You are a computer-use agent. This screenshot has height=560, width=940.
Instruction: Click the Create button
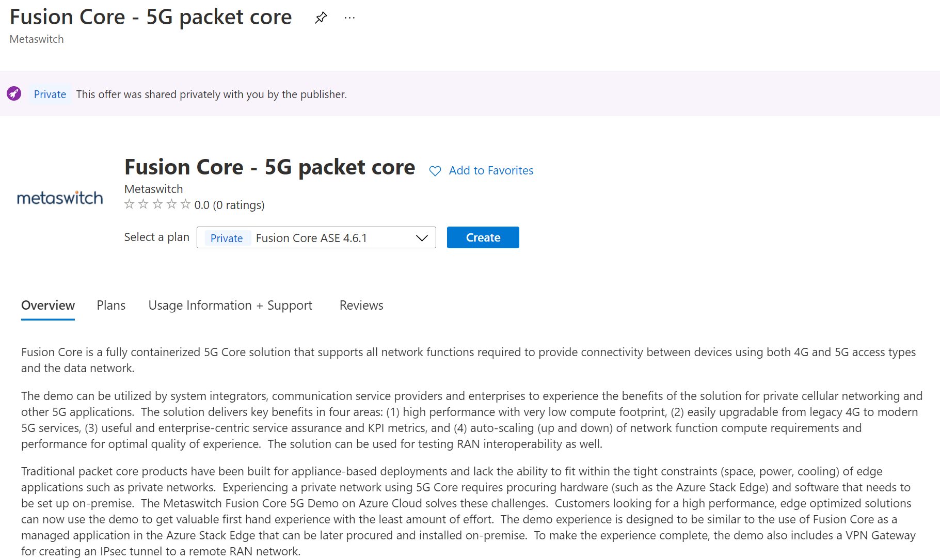coord(483,237)
